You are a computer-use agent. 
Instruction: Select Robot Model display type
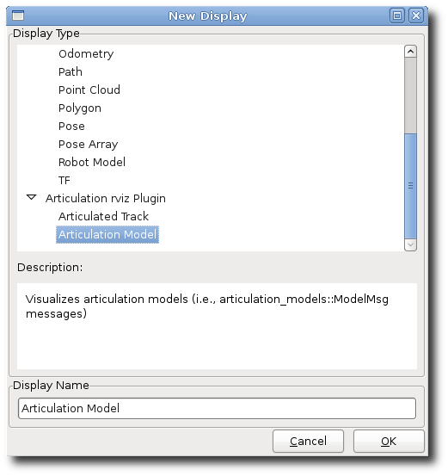92,162
